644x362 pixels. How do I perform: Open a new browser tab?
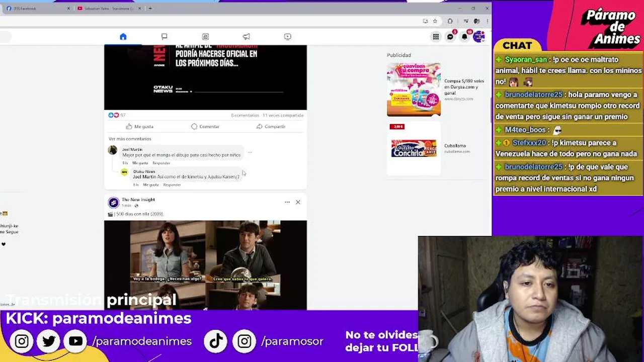(x=150, y=9)
